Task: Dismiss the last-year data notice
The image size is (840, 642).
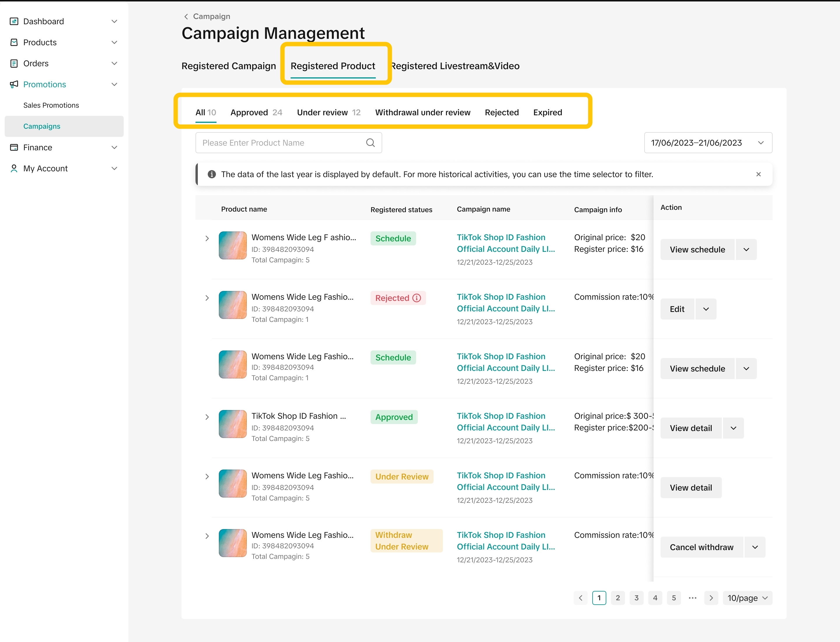Action: pos(758,174)
